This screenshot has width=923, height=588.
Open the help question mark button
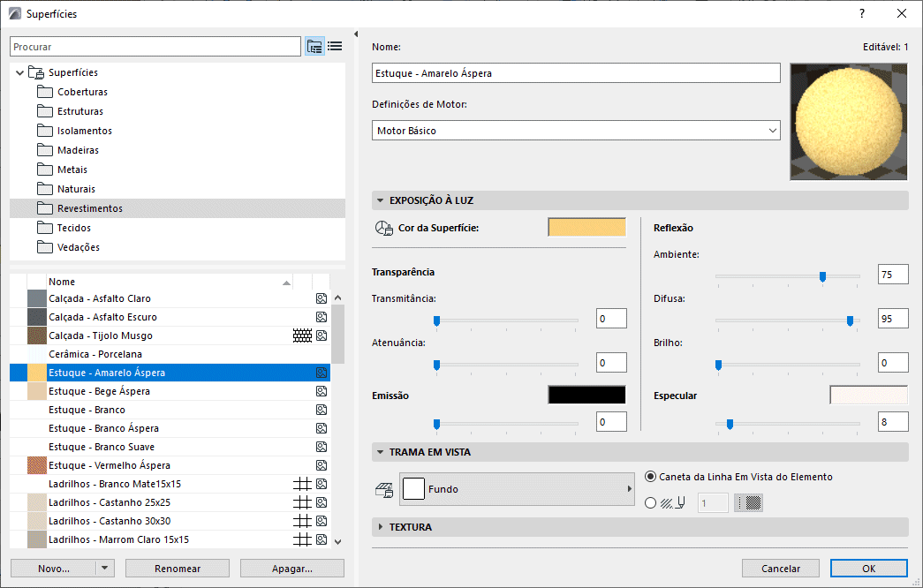pyautogui.click(x=862, y=13)
